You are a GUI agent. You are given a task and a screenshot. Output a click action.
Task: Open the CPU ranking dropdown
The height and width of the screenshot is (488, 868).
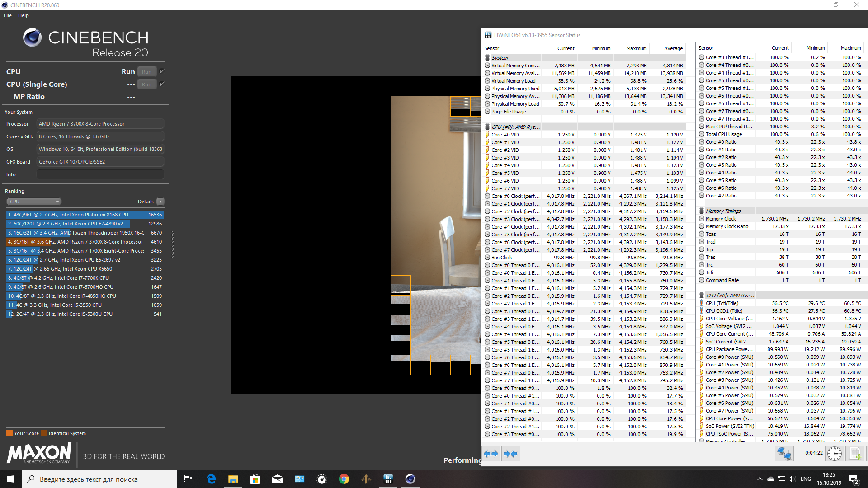point(34,202)
